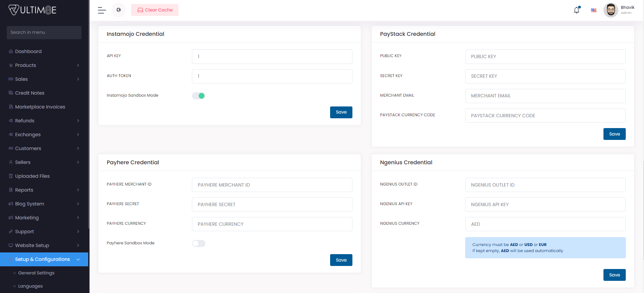Expand the Refunds submenu chevron

[78, 121]
